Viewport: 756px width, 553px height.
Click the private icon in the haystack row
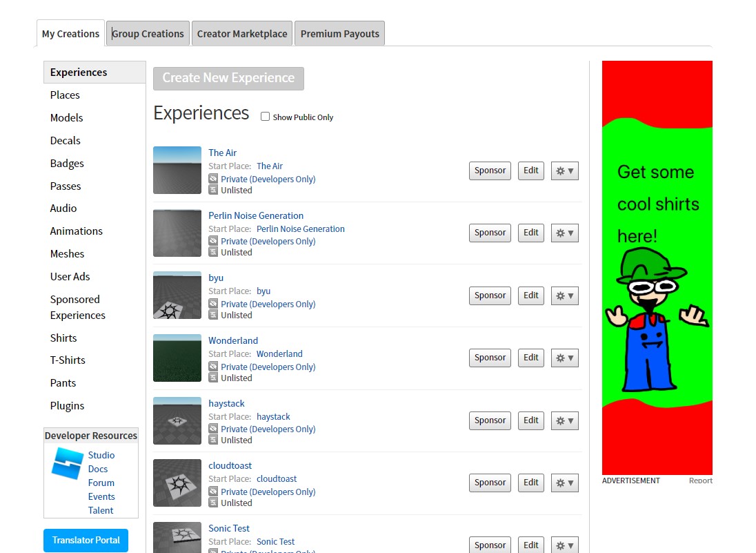[x=213, y=429]
